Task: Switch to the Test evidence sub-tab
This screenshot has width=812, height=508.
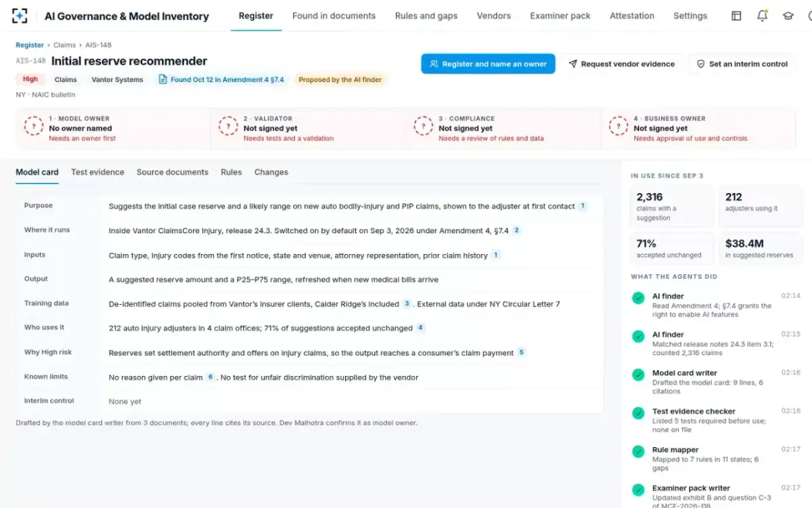Action: (97, 172)
